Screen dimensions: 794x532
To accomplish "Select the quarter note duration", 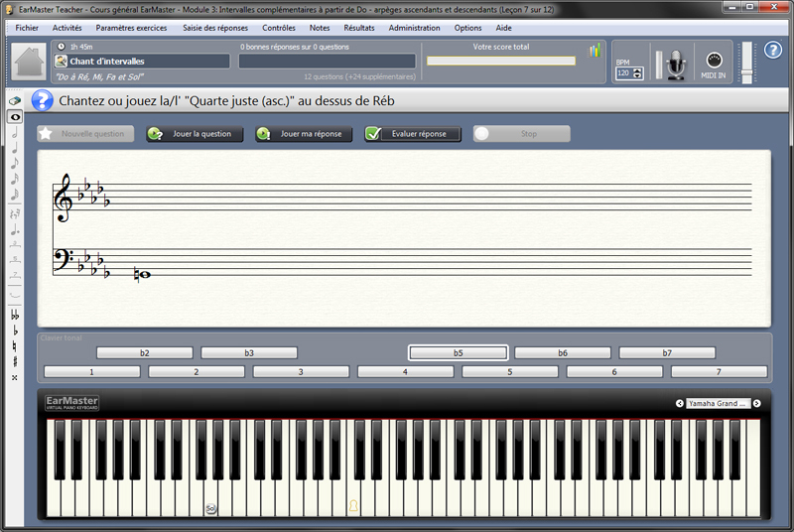I will click(x=15, y=148).
